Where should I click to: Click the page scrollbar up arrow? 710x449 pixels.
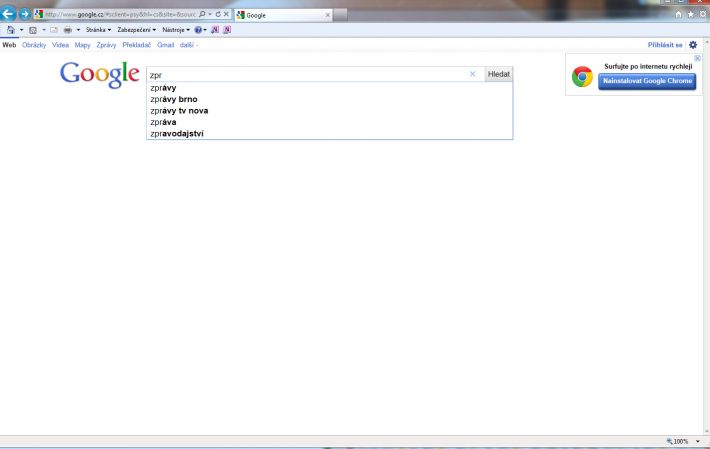pyautogui.click(x=706, y=43)
